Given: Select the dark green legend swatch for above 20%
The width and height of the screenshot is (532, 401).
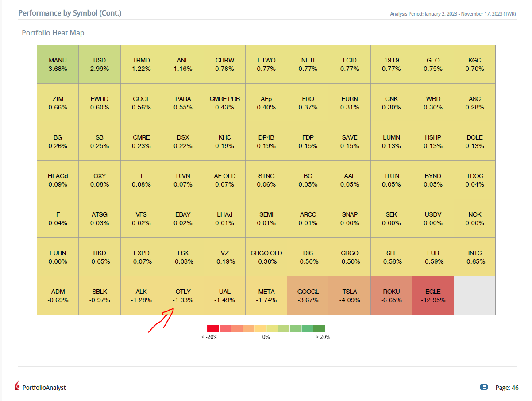Looking at the screenshot, I should pos(319,328).
